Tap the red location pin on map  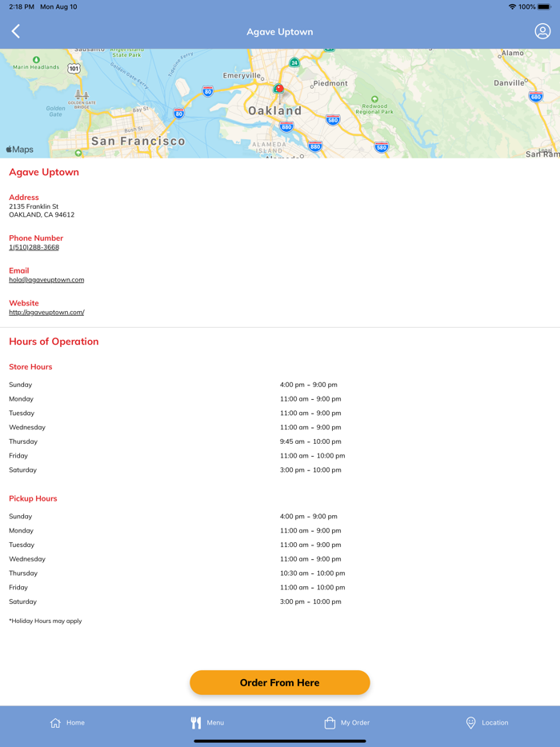[x=278, y=88]
